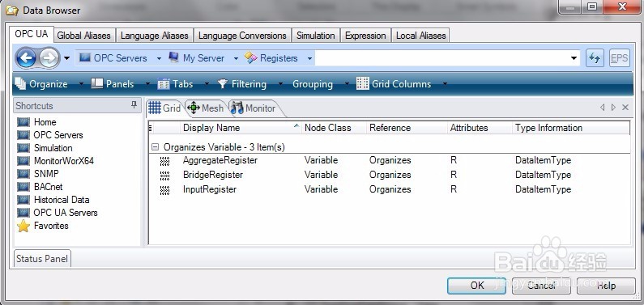644x305 pixels.
Task: Select the InputRegister row name
Action: coord(210,189)
